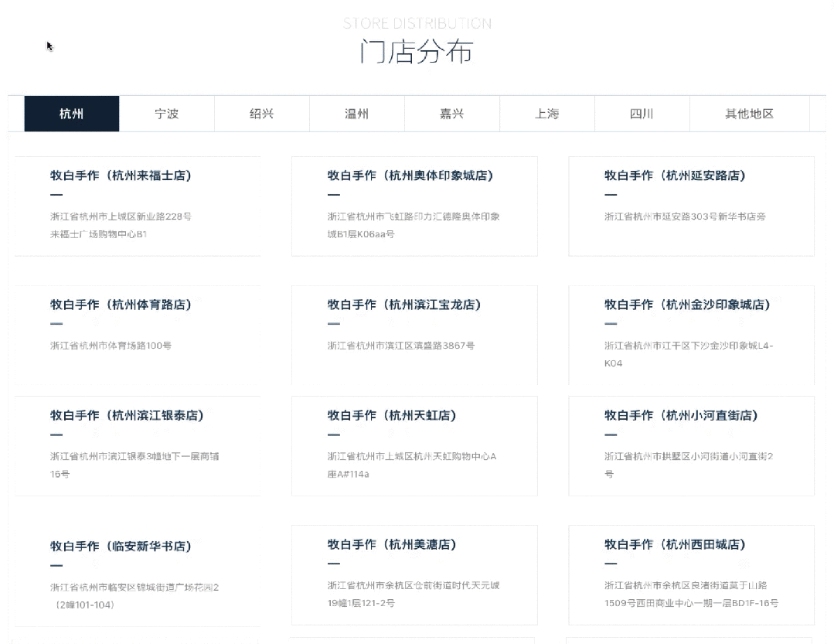Viewport: 834px width, 644px height.
Task: Select the 其他地区 tab
Action: click(749, 114)
